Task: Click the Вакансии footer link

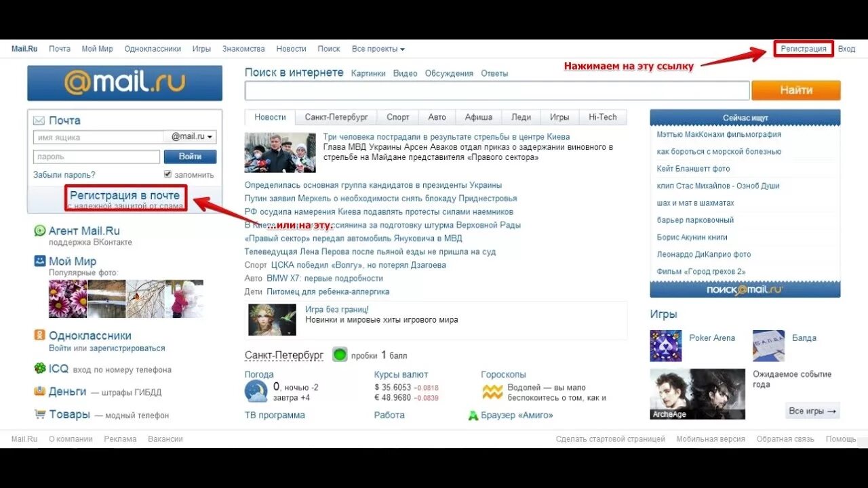Action: [165, 439]
